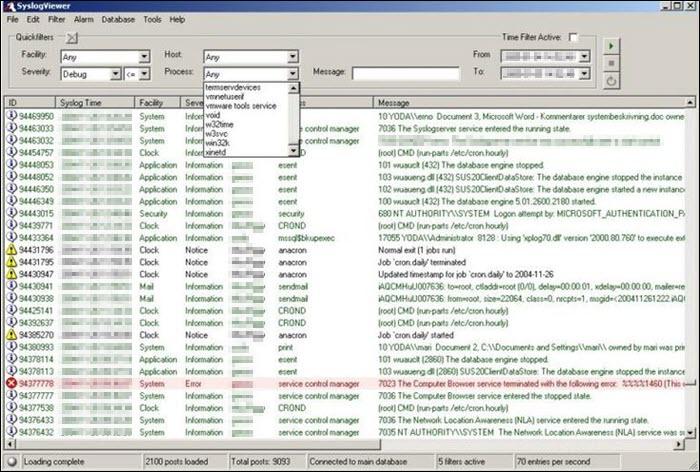This screenshot has height=472, width=700.
Task: Click 'mssql$bkupexec' process cell
Action: [x=306, y=238]
